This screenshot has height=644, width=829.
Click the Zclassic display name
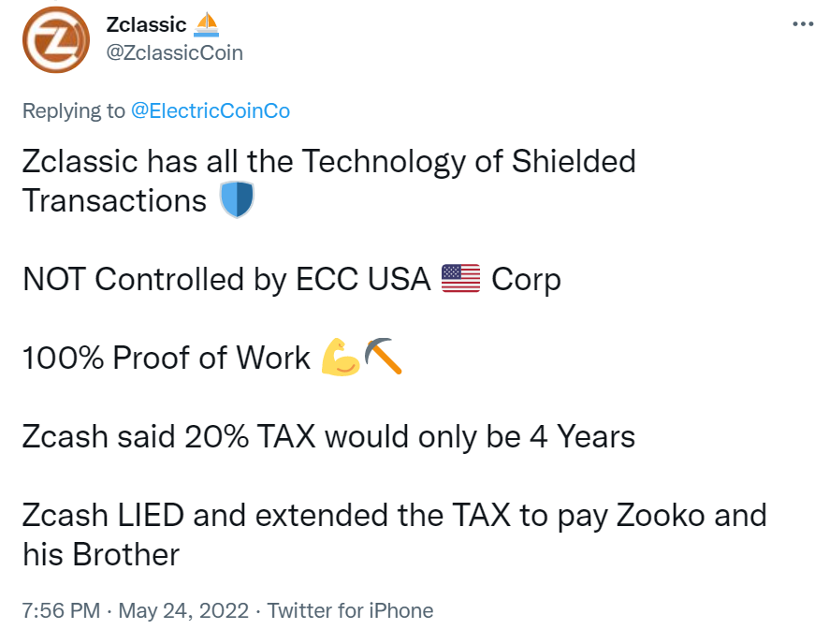[x=146, y=24]
